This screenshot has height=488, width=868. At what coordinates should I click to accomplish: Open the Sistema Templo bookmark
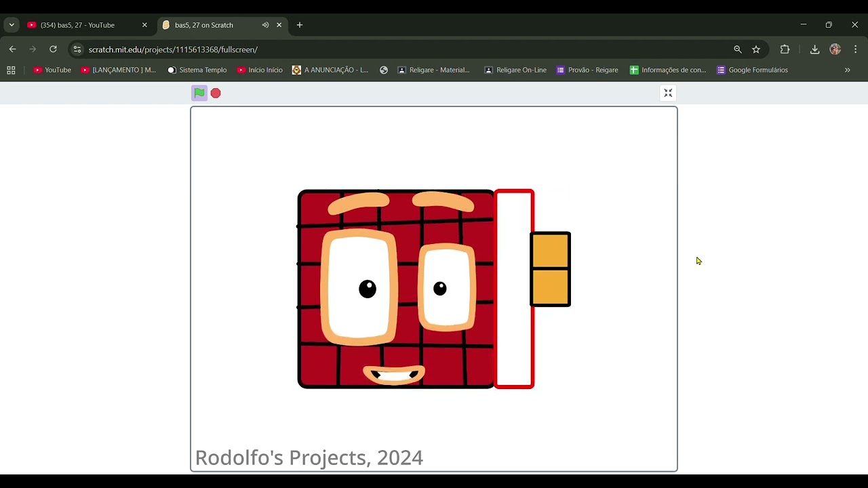[x=197, y=70]
